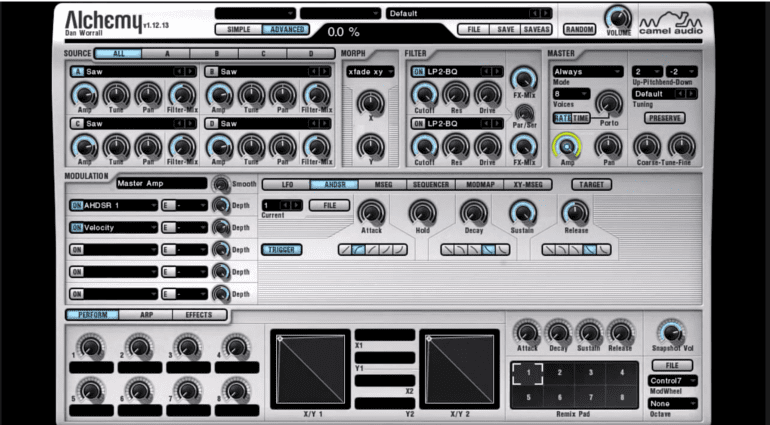770x425 pixels.
Task: Toggle AHDSR 1 modulation ON button
Action: coord(77,205)
